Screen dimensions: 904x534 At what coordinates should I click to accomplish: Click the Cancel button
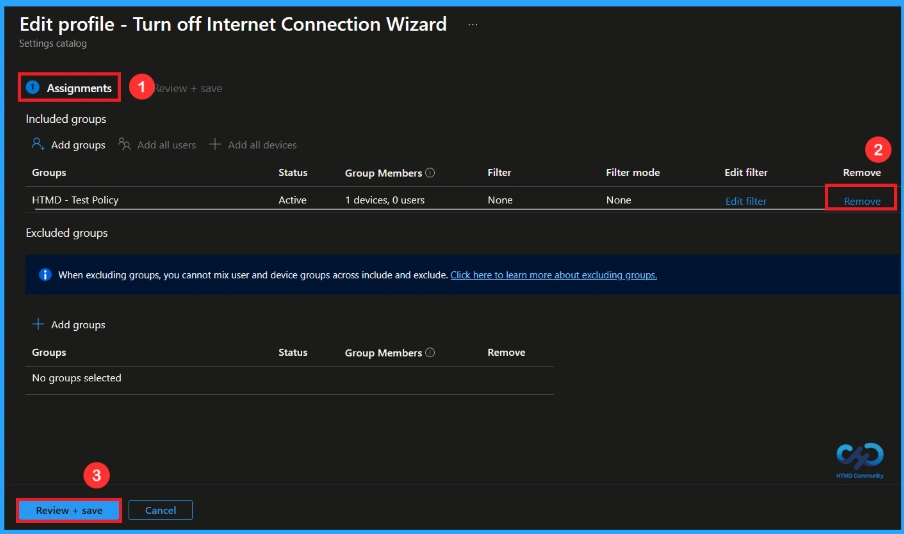pos(160,510)
